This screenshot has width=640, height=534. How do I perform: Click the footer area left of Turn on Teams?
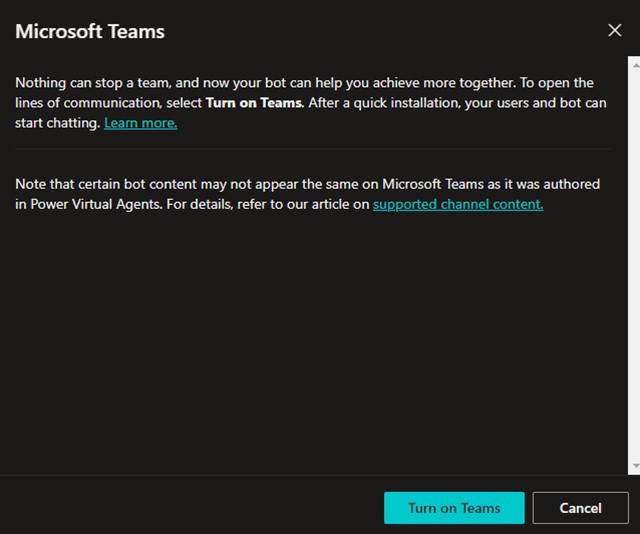click(x=190, y=508)
